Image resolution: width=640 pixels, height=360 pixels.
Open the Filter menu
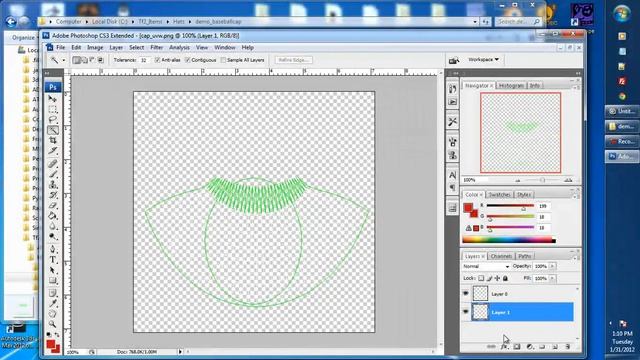[156, 47]
